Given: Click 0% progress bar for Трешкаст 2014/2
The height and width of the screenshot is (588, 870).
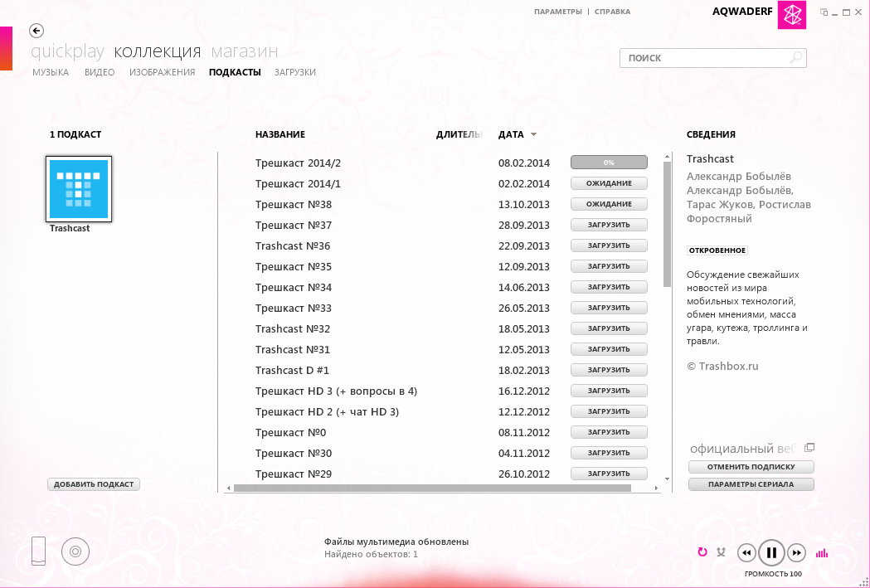Looking at the screenshot, I should click(x=610, y=163).
